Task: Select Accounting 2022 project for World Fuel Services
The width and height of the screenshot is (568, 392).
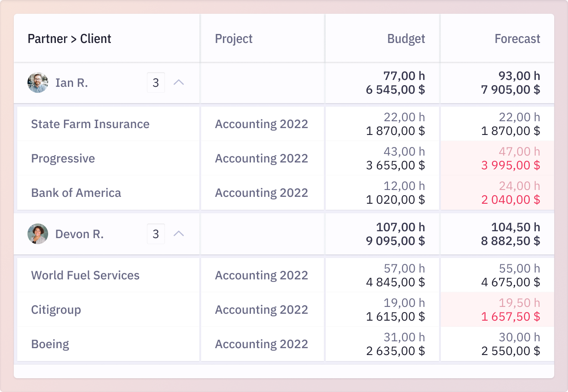Action: click(x=262, y=275)
